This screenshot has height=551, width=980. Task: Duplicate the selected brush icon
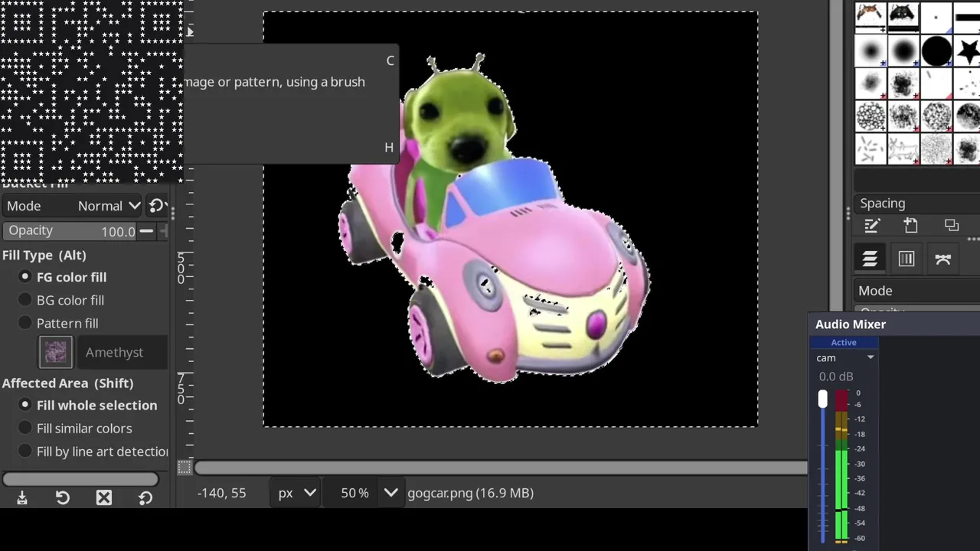point(952,226)
